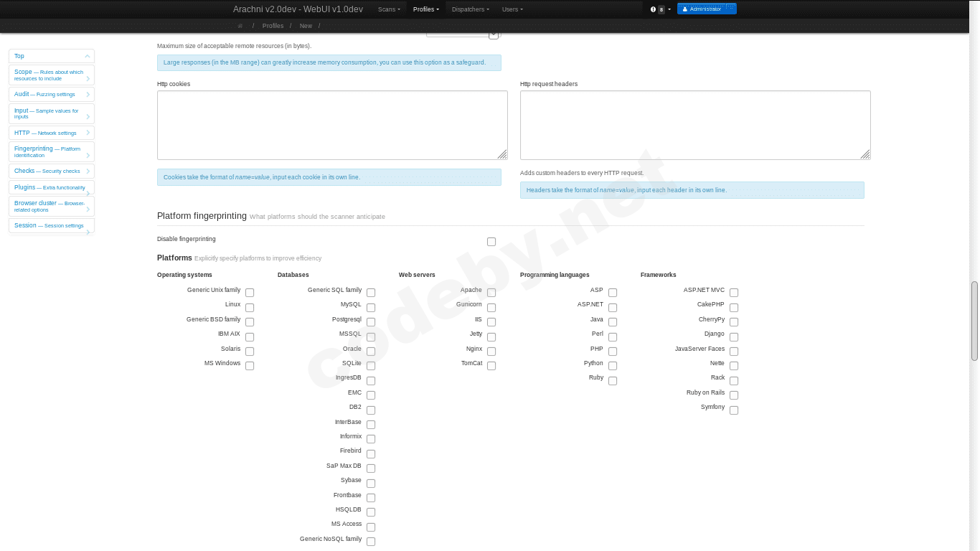Check Generic Unix family platform
Screen dimensions: 980x551
click(x=250, y=293)
